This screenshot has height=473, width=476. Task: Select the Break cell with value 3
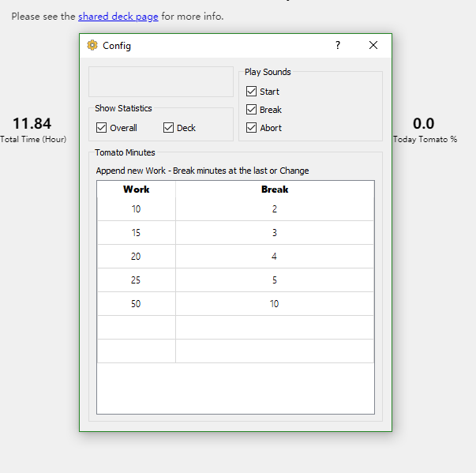(x=275, y=233)
